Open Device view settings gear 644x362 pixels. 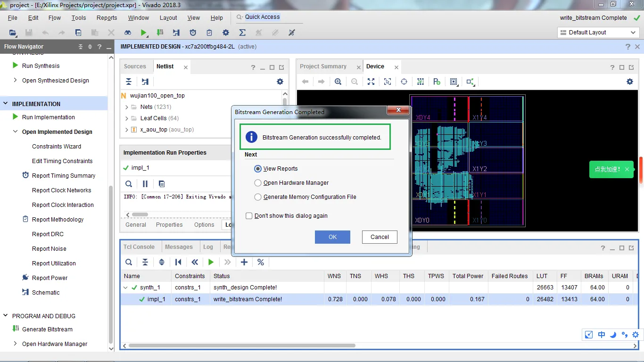click(x=629, y=82)
